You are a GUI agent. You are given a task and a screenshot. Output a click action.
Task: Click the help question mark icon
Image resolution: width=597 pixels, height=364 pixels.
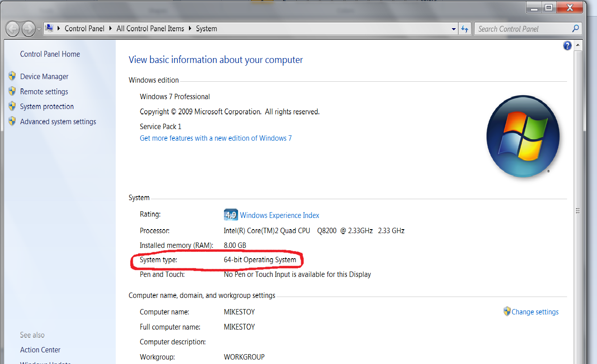[567, 45]
